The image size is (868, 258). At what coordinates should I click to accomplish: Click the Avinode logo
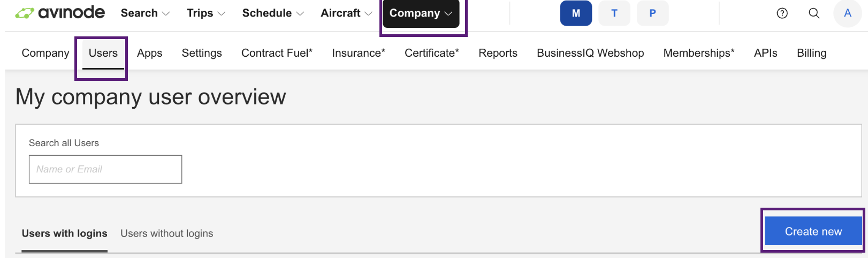point(60,13)
